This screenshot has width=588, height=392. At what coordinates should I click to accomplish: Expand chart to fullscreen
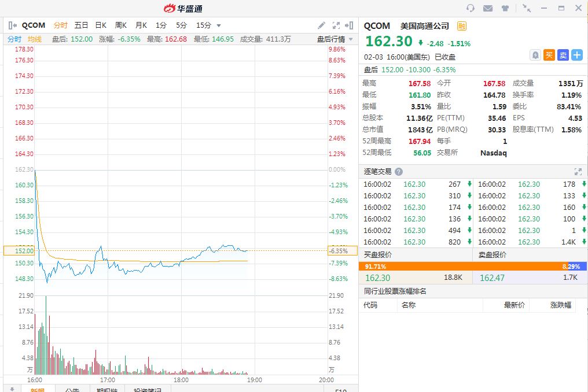click(x=336, y=25)
